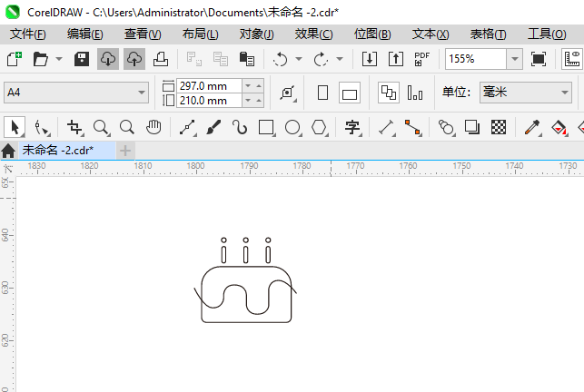584x392 pixels.
Task: Set portrait page orientation
Action: [323, 93]
